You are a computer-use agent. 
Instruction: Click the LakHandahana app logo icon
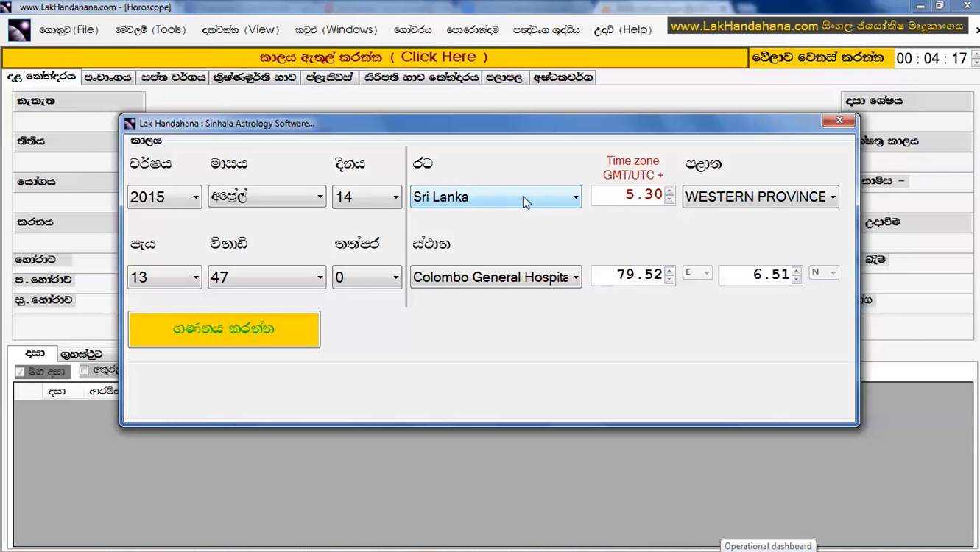pyautogui.click(x=19, y=30)
